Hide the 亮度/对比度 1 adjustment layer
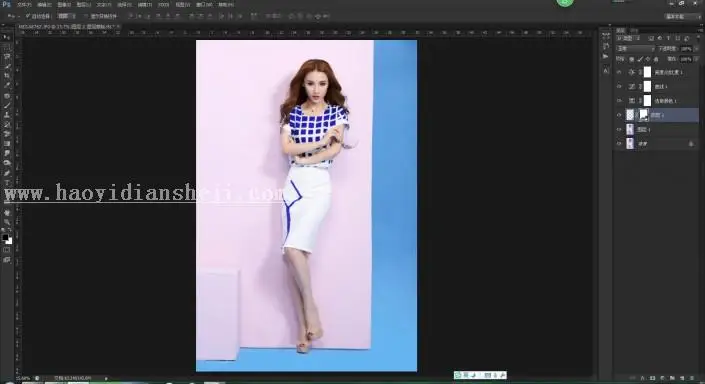Image resolution: width=705 pixels, height=384 pixels. (619, 72)
